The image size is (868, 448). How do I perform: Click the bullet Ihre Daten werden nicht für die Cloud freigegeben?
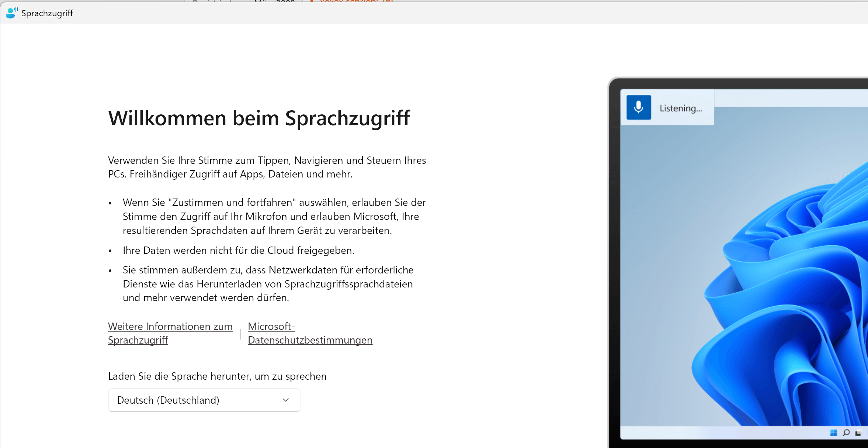(x=239, y=250)
